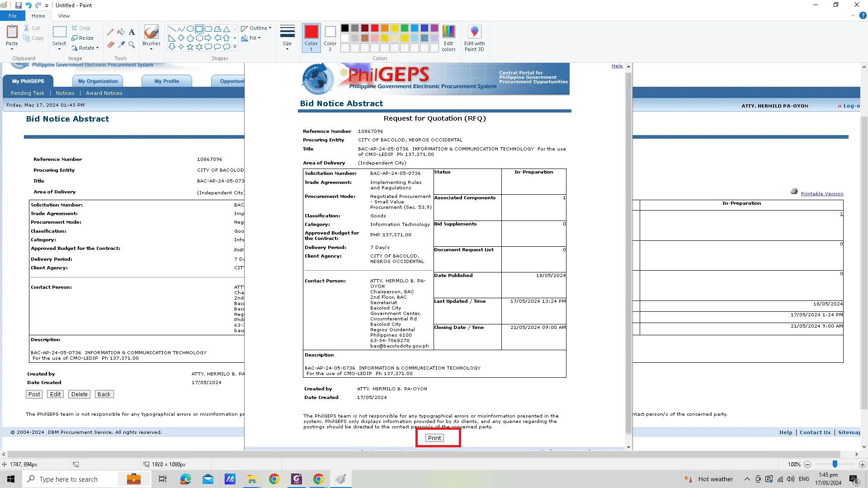Open the shape Fill dropdown

pyautogui.click(x=251, y=38)
